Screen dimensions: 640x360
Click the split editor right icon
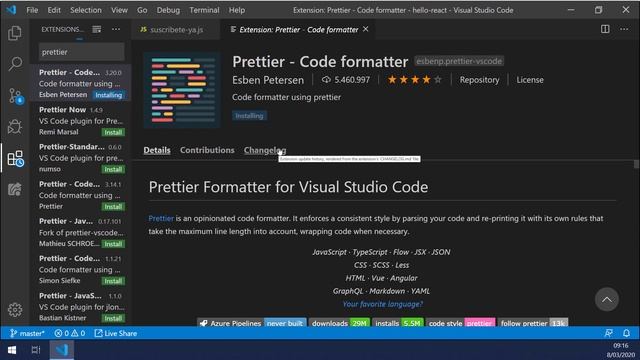click(605, 29)
